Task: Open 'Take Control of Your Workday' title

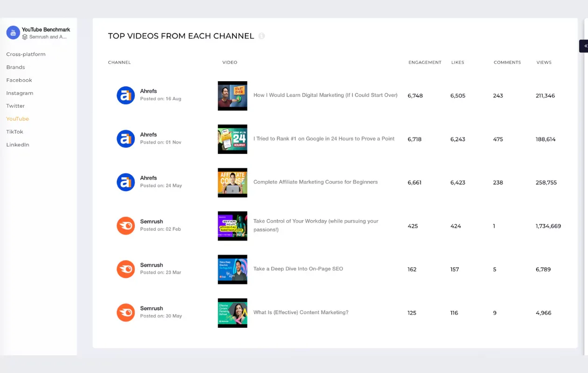Action: point(316,225)
